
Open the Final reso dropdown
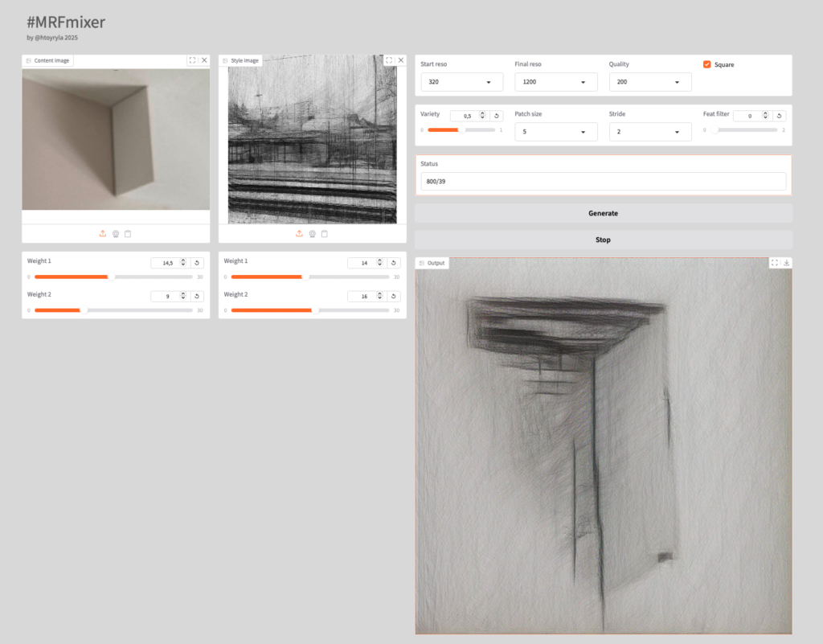tap(555, 82)
